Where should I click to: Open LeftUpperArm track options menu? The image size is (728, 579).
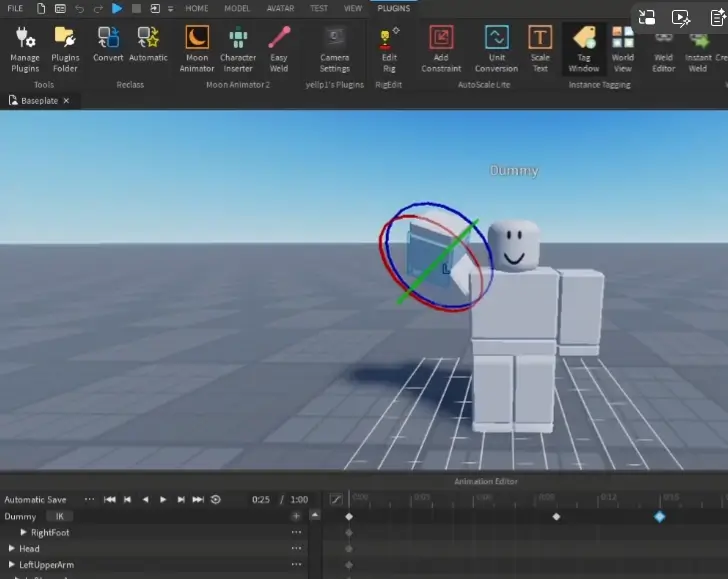pyautogui.click(x=296, y=565)
